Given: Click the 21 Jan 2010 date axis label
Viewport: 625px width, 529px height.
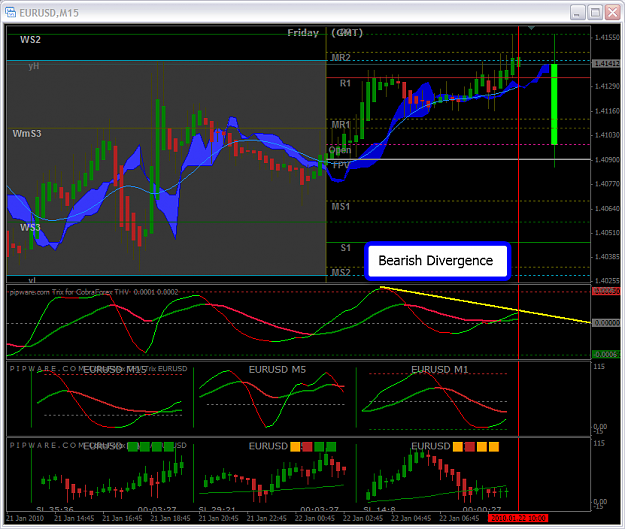Looking at the screenshot, I should pos(25,518).
